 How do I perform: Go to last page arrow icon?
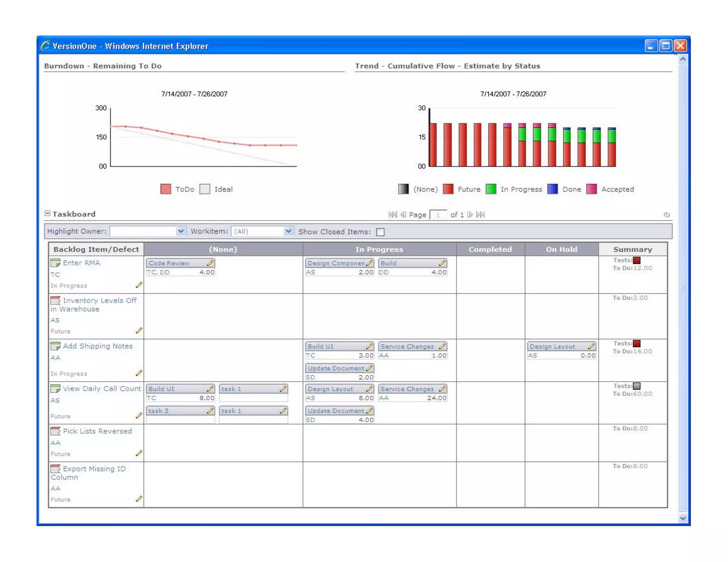pos(480,215)
